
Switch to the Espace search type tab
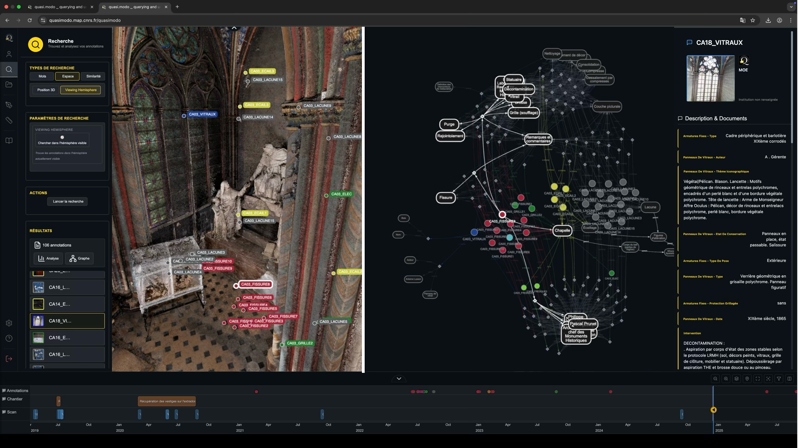point(67,76)
